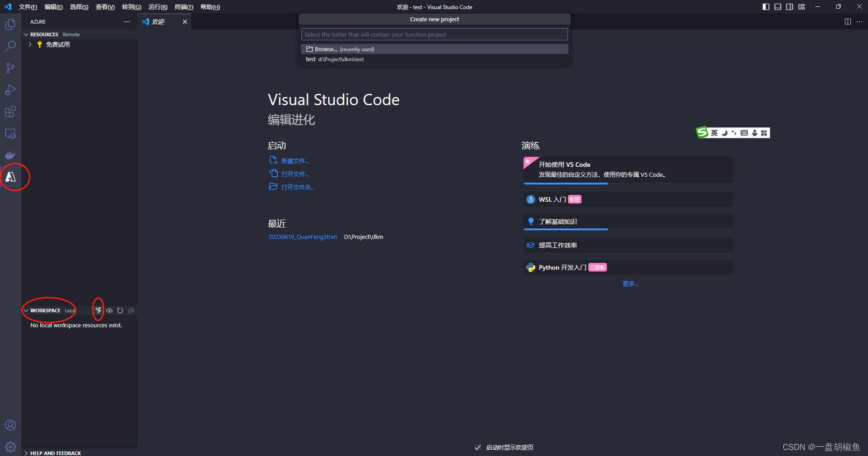This screenshot has height=456, width=868.
Task: Refresh the Workspace section
Action: (120, 310)
